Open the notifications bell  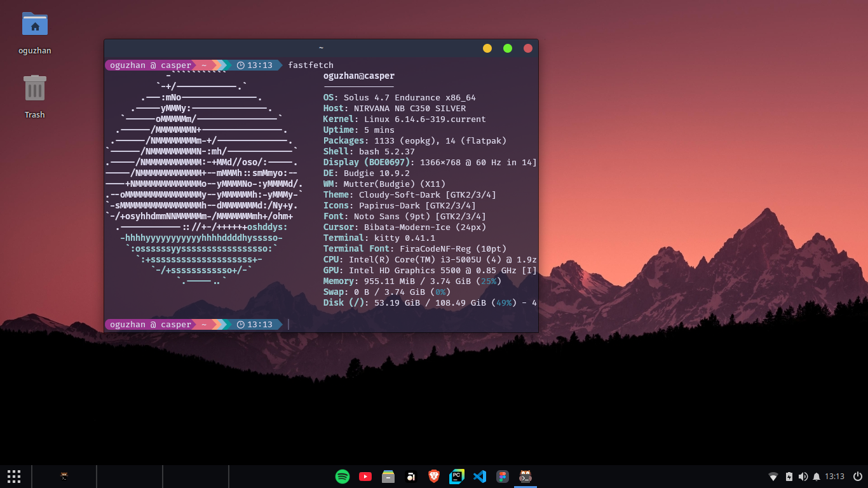[817, 476]
